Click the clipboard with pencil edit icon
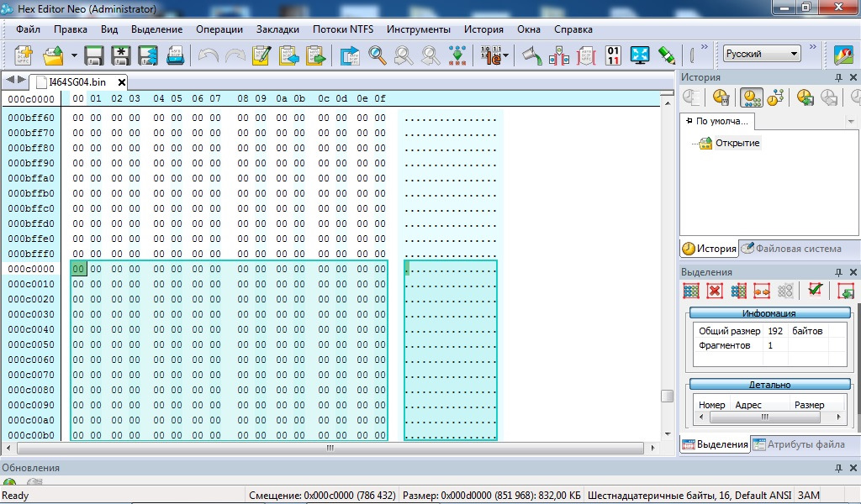The height and width of the screenshot is (504, 861). (x=262, y=55)
